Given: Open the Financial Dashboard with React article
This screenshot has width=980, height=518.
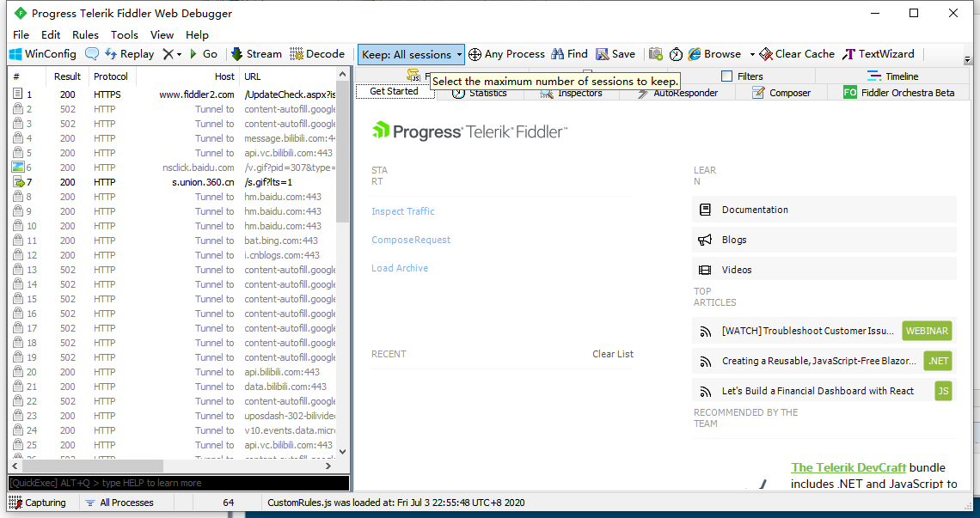Looking at the screenshot, I should click(x=824, y=391).
